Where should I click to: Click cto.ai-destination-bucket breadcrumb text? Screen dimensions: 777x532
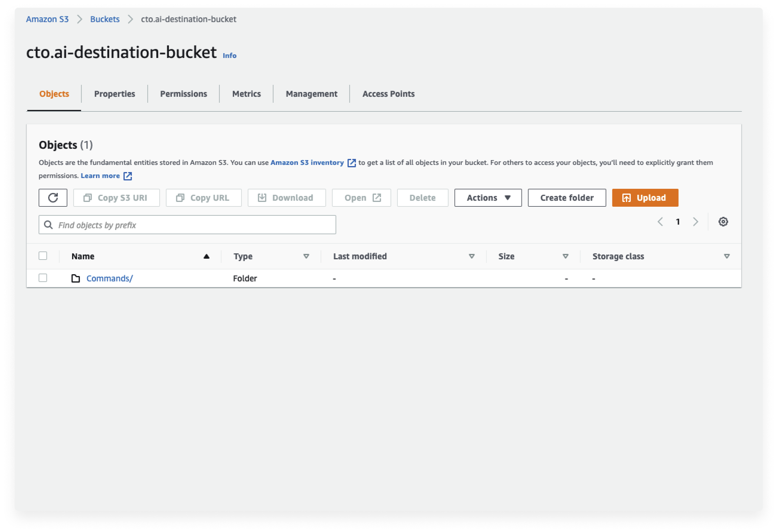(x=188, y=19)
